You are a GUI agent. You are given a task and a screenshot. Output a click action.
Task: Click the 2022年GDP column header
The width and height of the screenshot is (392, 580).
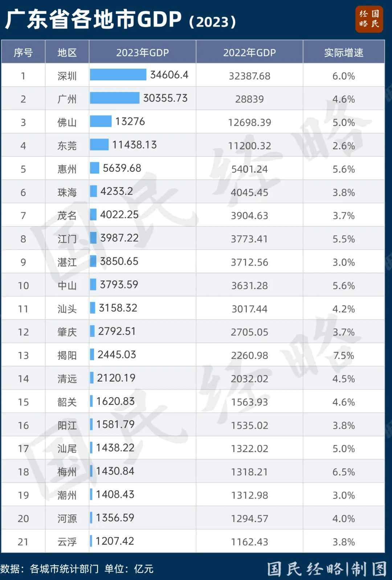[249, 53]
